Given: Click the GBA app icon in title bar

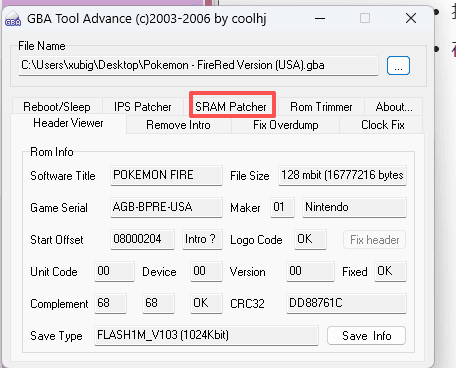Looking at the screenshot, I should (13, 19).
